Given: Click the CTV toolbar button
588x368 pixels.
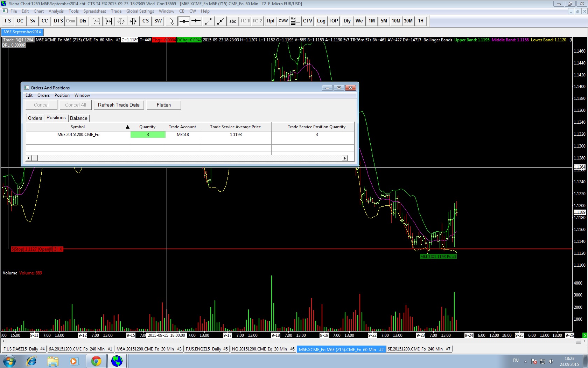Looking at the screenshot, I should 308,21.
